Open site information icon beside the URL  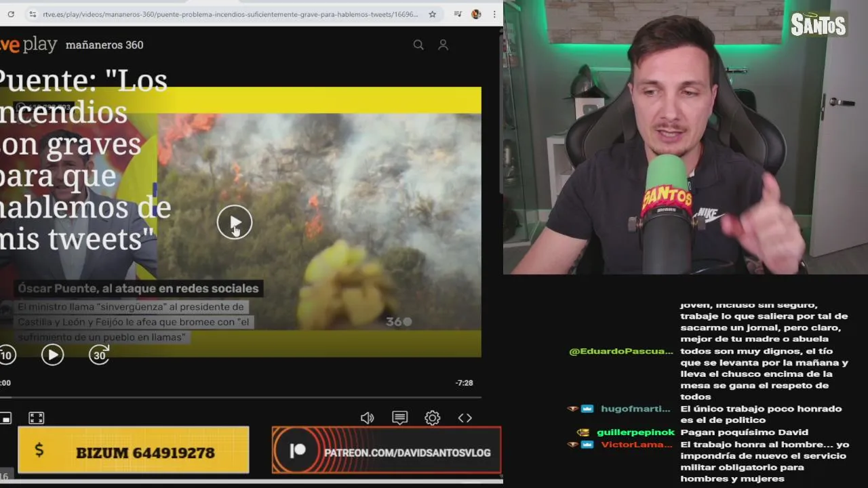(32, 14)
